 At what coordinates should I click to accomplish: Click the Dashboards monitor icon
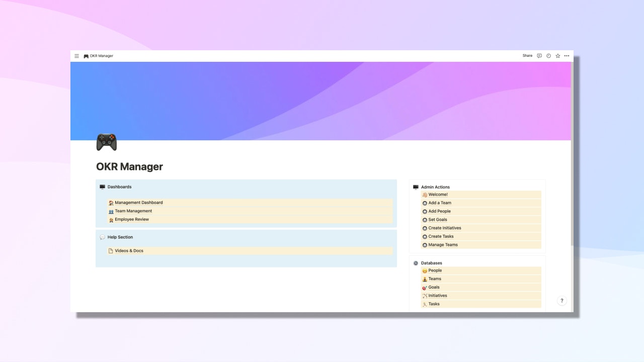pos(102,187)
